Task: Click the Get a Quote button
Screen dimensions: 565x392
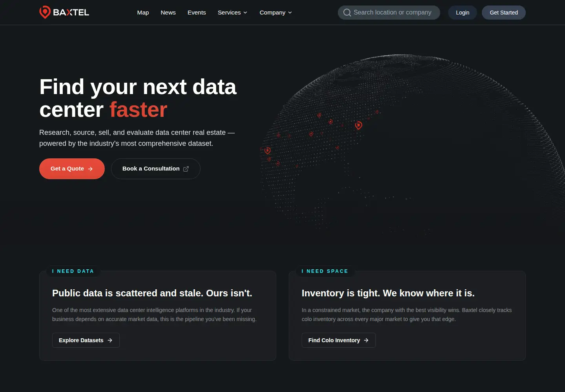Action: [72, 169]
